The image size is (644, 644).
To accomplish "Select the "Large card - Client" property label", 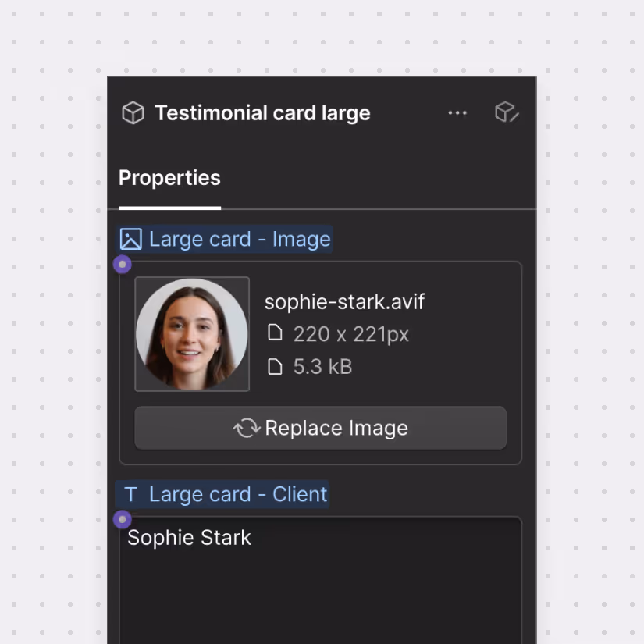I will click(237, 494).
